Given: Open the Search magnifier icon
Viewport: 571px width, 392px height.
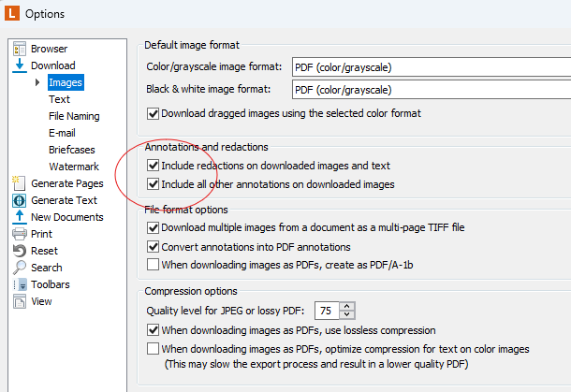Looking at the screenshot, I should (20, 268).
